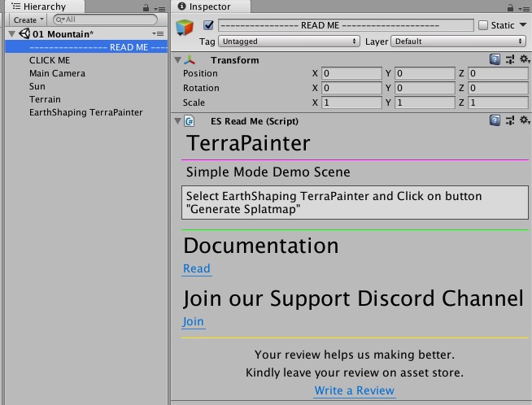The image size is (532, 405).
Task: Click the TerraPainter heading text
Action: click(x=248, y=143)
